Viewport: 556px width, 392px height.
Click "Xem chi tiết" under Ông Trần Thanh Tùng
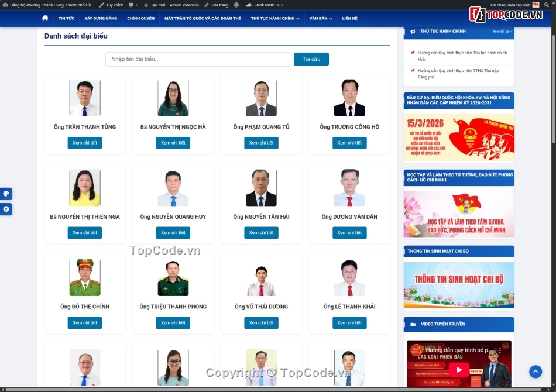click(84, 142)
